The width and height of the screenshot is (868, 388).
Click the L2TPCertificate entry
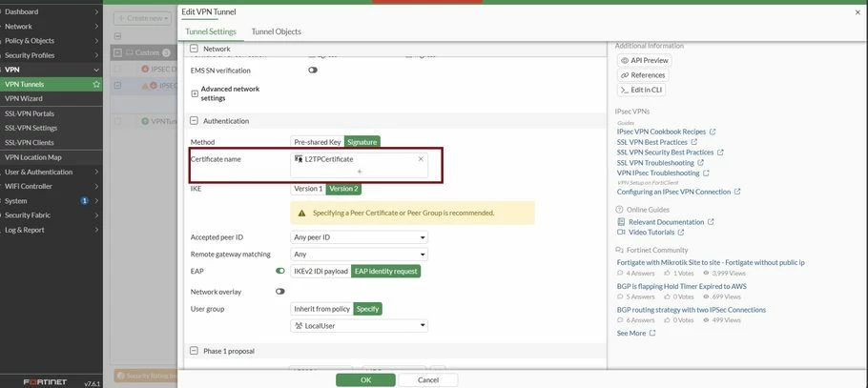(x=329, y=159)
